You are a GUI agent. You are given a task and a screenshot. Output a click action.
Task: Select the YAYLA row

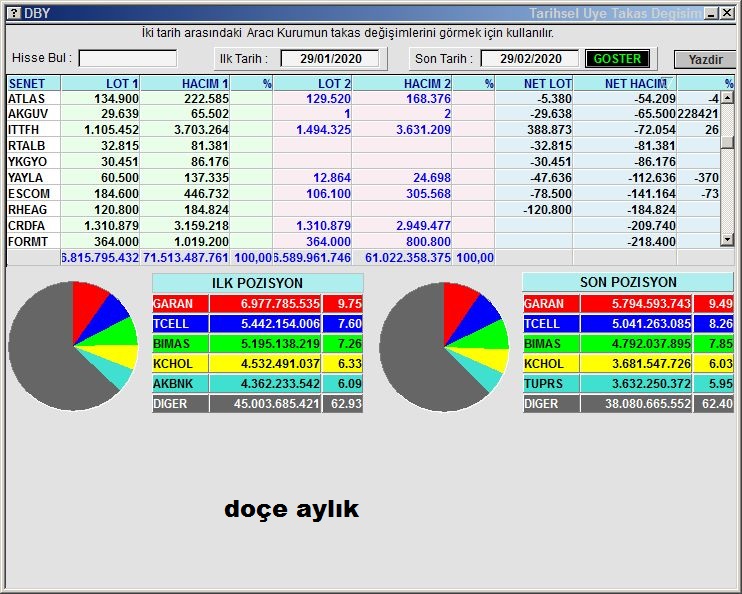pos(363,177)
